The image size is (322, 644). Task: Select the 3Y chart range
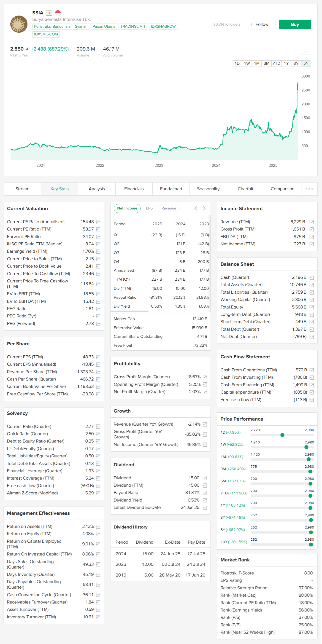pos(296,64)
